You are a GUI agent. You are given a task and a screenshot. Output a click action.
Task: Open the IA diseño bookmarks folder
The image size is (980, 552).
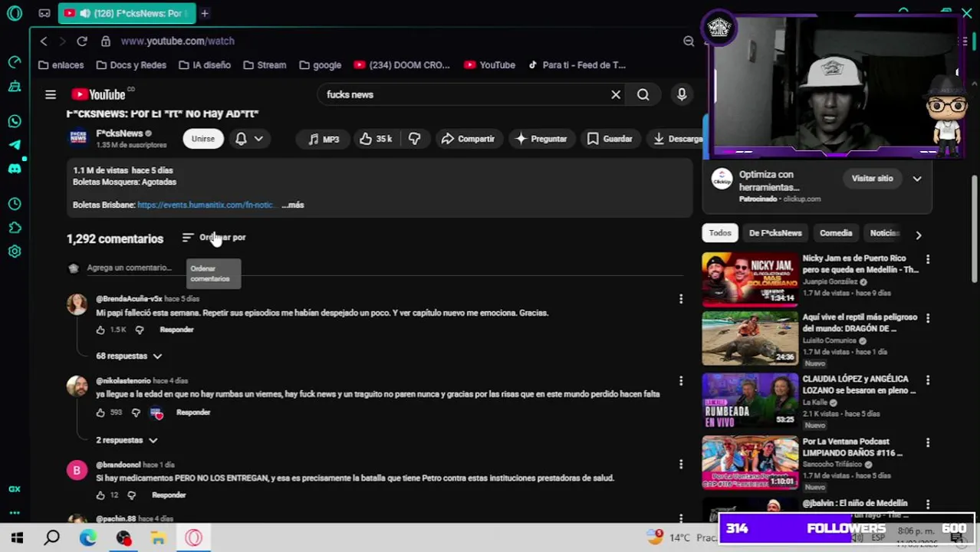pos(205,65)
